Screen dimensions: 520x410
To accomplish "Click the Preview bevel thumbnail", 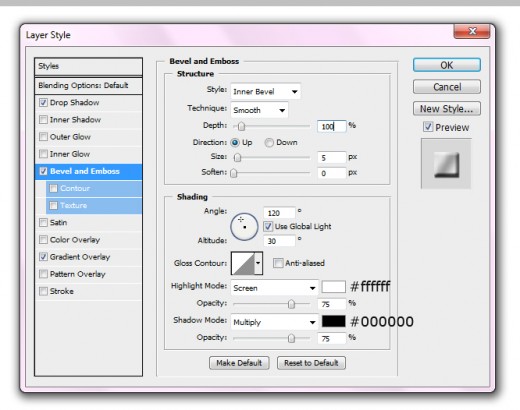I will coord(446,164).
